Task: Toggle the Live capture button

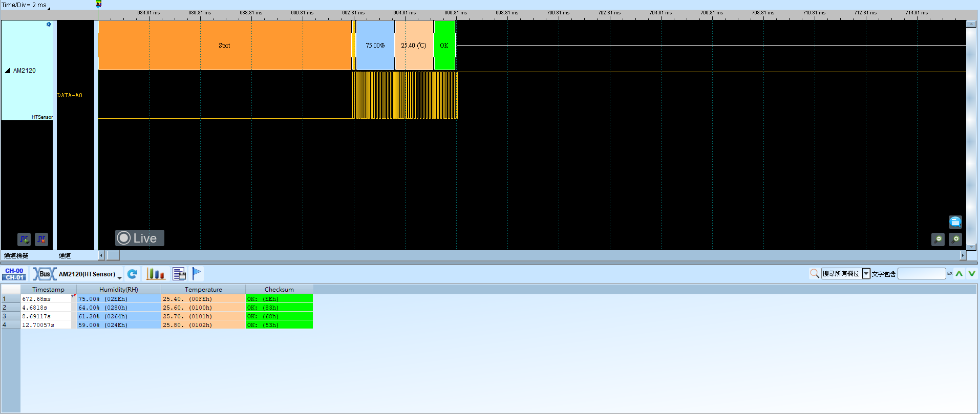Action: (x=139, y=238)
